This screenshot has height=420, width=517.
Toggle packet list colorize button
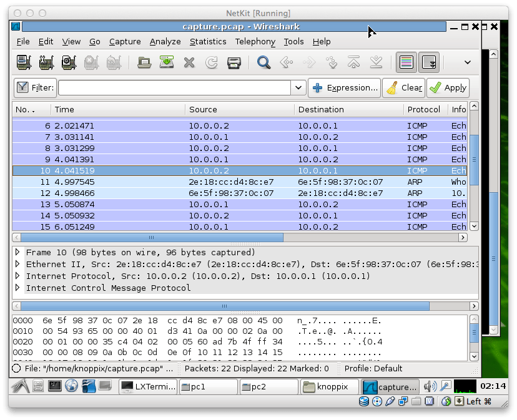coord(406,62)
